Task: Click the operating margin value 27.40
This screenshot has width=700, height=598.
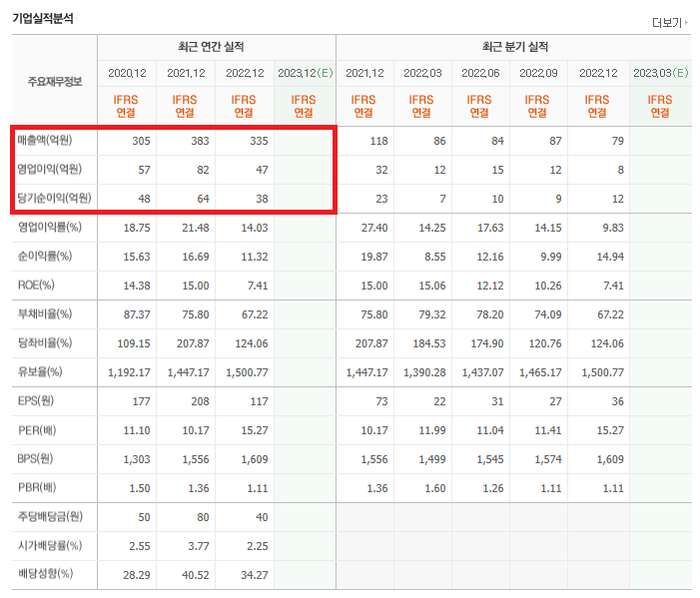Action: (x=374, y=228)
